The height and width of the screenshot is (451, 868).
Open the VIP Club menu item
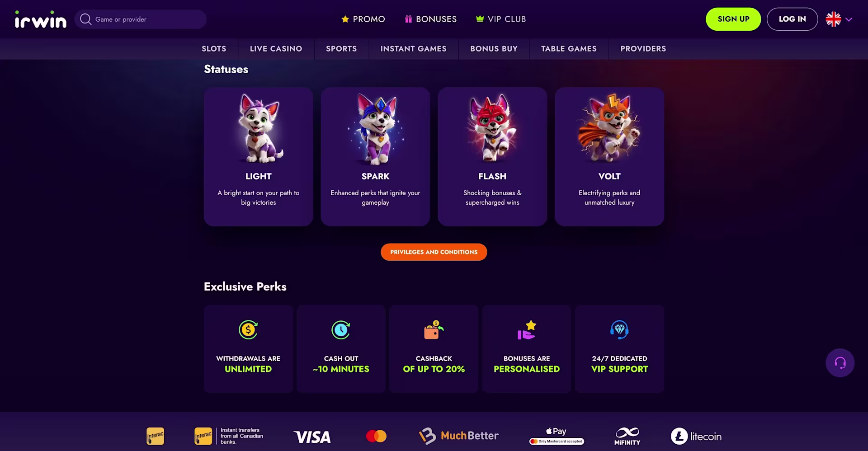tap(501, 19)
